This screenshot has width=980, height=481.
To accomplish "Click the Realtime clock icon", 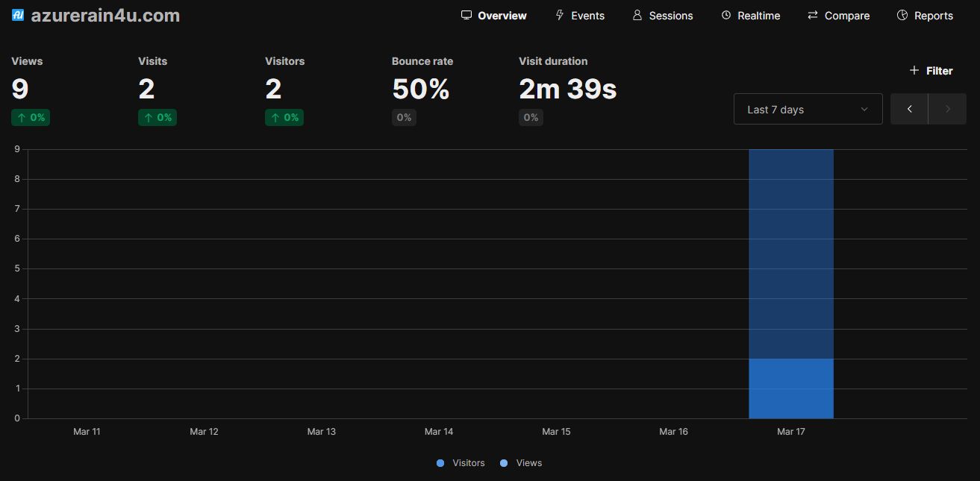I will 726,15.
